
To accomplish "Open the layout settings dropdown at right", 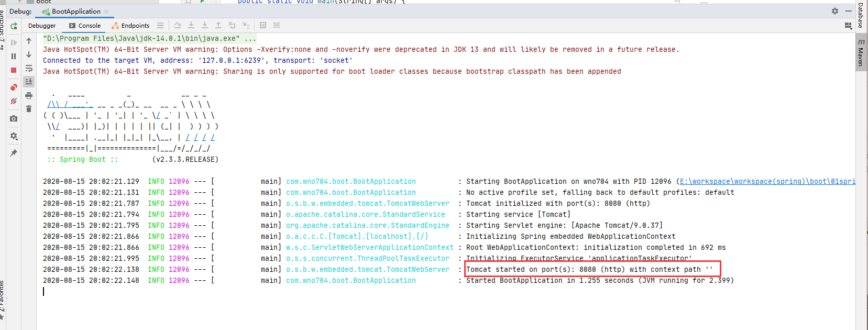I will [848, 26].
